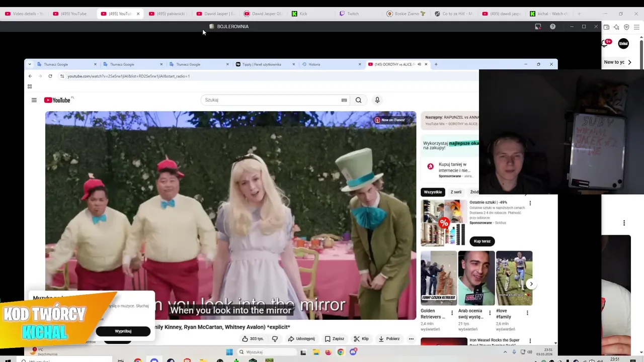Click the Now on iTunes badge in video
This screenshot has height=362, width=644.
(x=389, y=120)
